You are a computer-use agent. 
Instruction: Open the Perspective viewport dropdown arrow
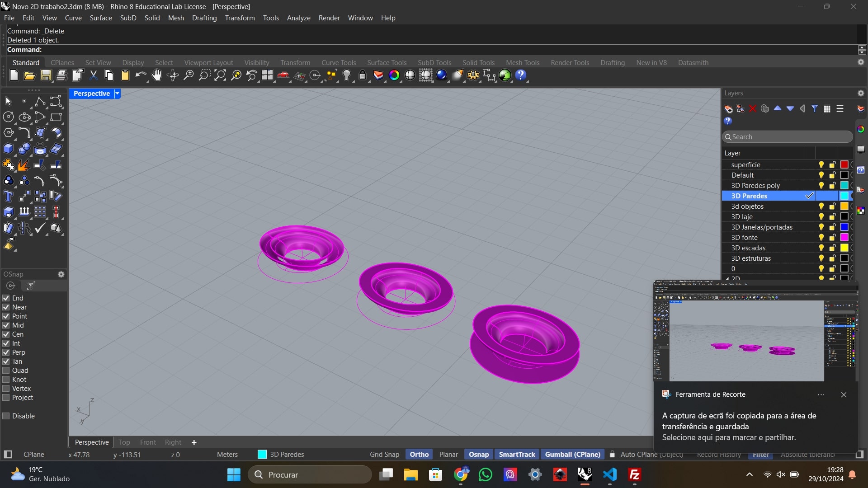pyautogui.click(x=117, y=94)
